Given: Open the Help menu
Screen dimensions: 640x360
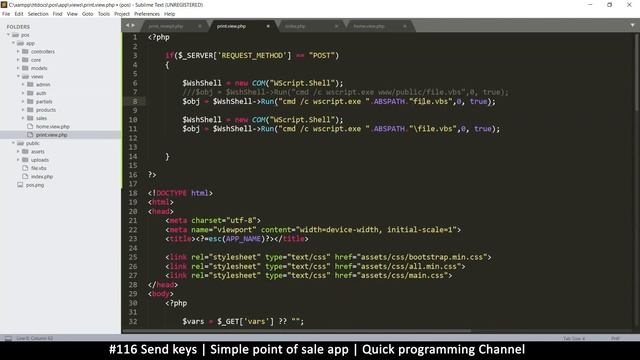Looking at the screenshot, I should pos(169,14).
